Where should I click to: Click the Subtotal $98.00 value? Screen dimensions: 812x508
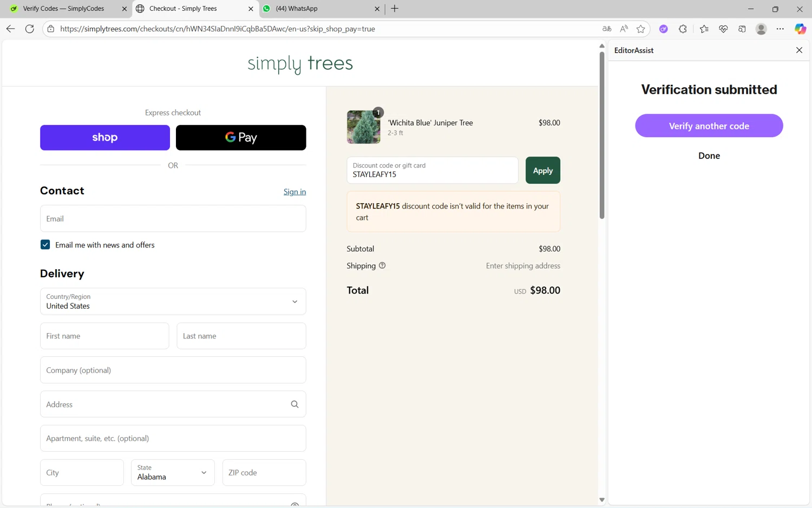[549, 249]
